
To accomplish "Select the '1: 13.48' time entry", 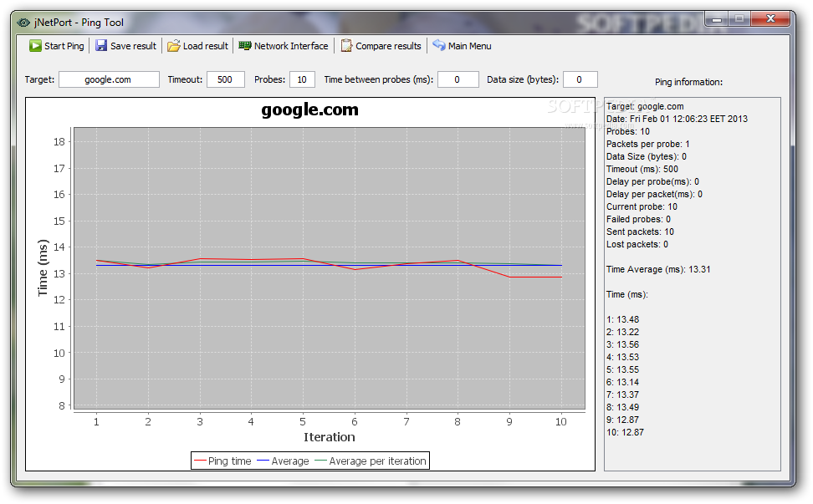I will pos(622,319).
